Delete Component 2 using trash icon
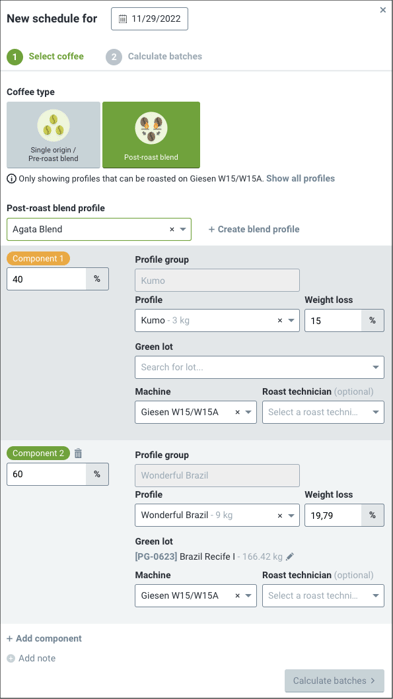393x699 pixels. click(78, 453)
